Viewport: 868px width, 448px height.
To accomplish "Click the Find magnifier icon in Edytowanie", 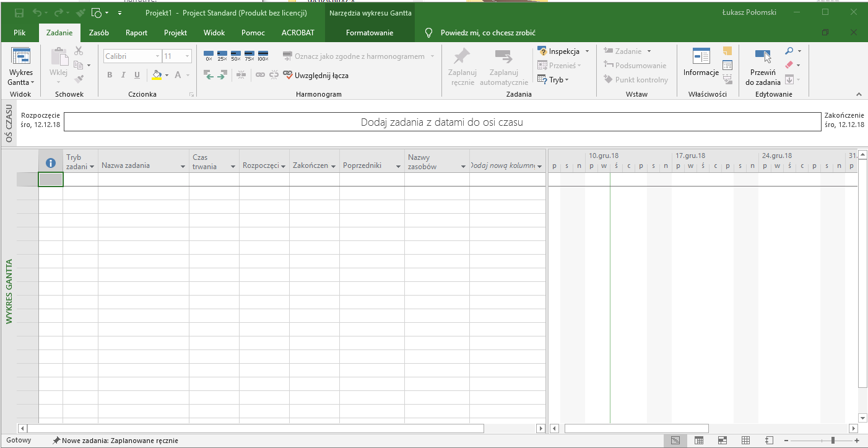I will point(789,51).
